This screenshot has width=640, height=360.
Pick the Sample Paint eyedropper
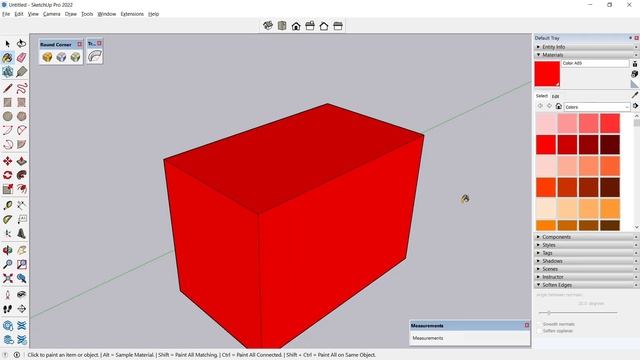[x=635, y=95]
